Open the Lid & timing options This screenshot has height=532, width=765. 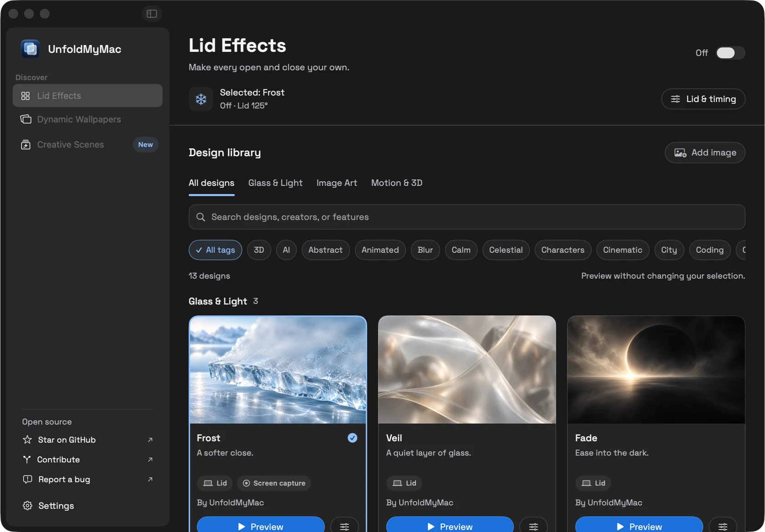click(703, 99)
